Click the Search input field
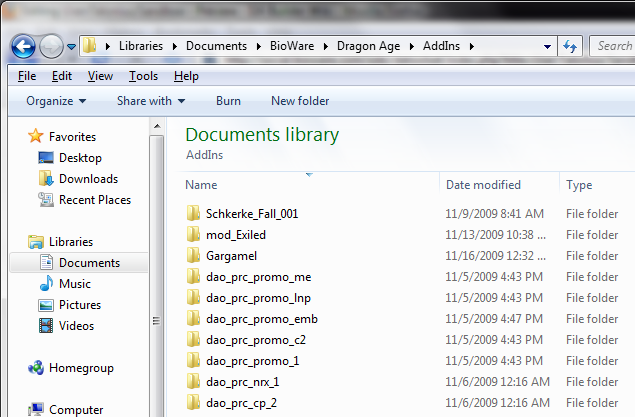Screen dimensions: 635x417 (x=612, y=46)
